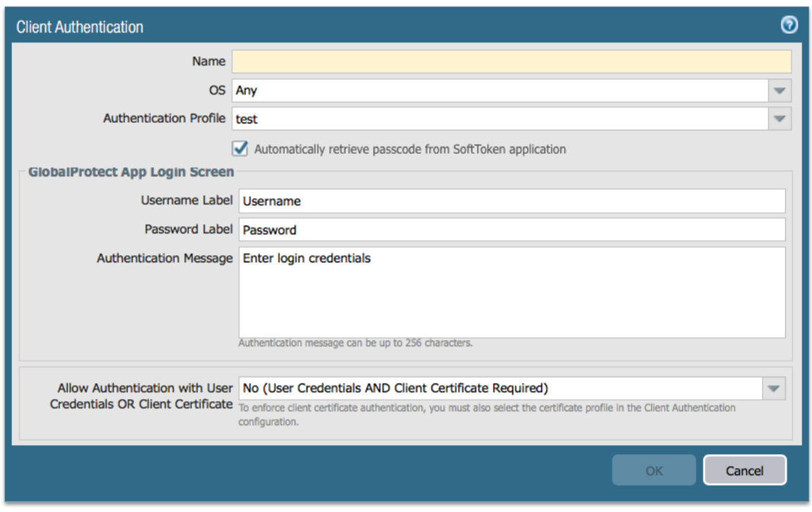Open the Authentication Profile dropdown arrow
Screen dimensions: 812x512
779,119
